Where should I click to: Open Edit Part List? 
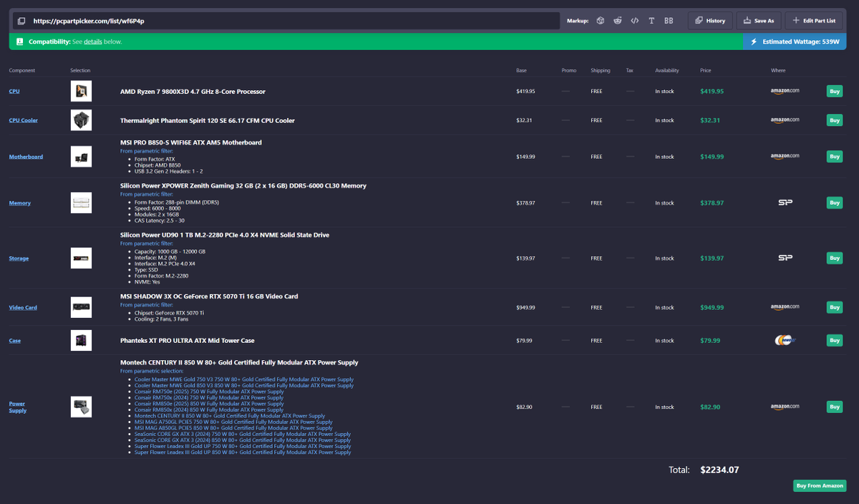815,21
